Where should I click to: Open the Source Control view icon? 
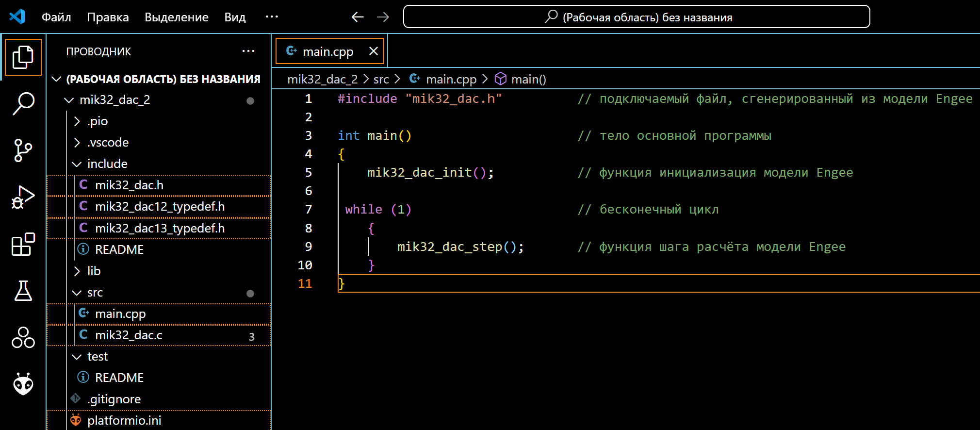pos(23,150)
